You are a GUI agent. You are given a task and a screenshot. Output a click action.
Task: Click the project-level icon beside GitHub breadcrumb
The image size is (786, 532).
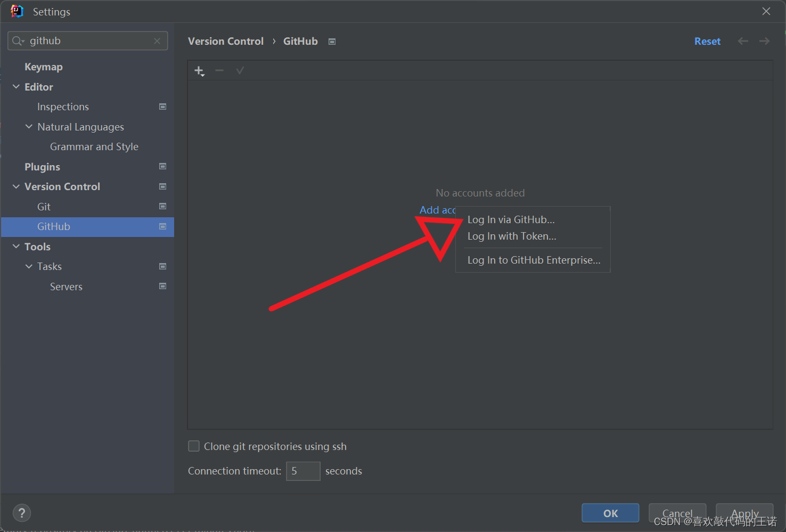332,42
